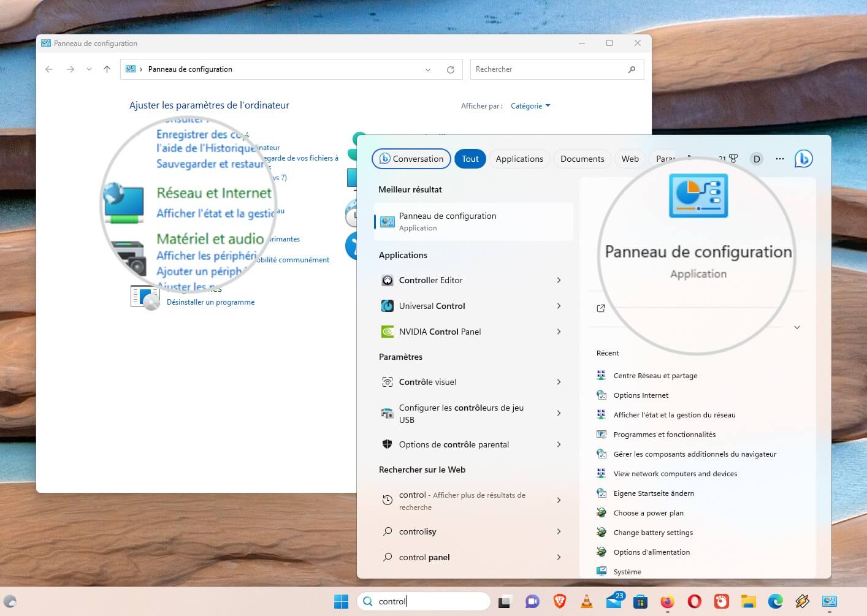Open 'Afficher l'état et la gestion du réseau'
867x616 pixels.
pyautogui.click(x=674, y=415)
